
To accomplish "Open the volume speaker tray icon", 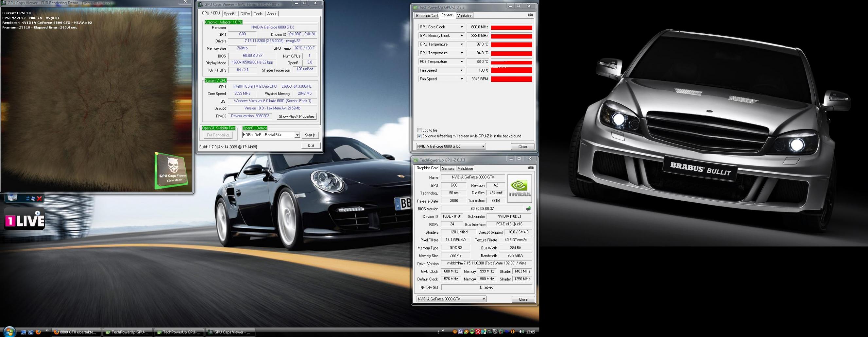I will (x=521, y=332).
